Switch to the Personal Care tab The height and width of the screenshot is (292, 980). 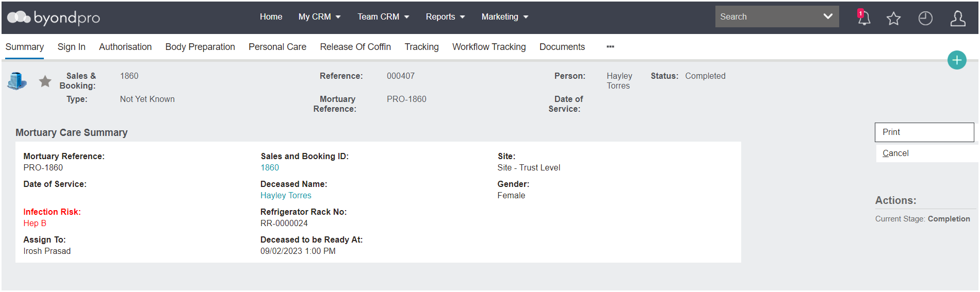point(277,47)
